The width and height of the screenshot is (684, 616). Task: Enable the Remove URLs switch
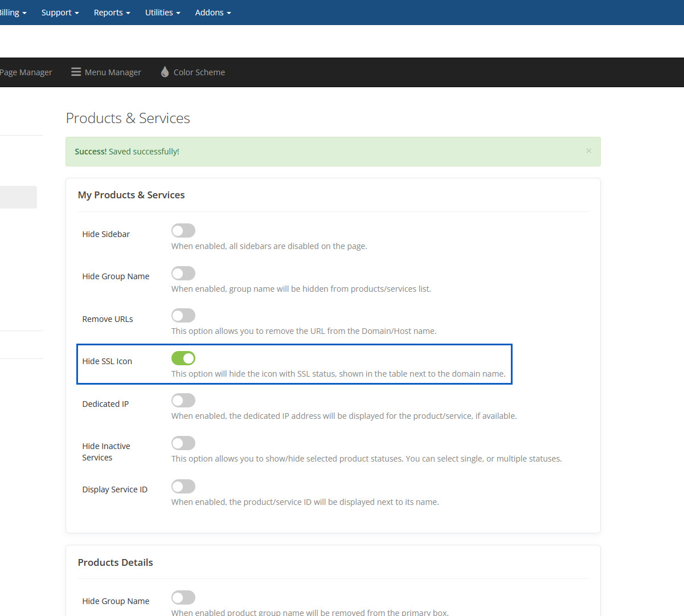tap(183, 316)
